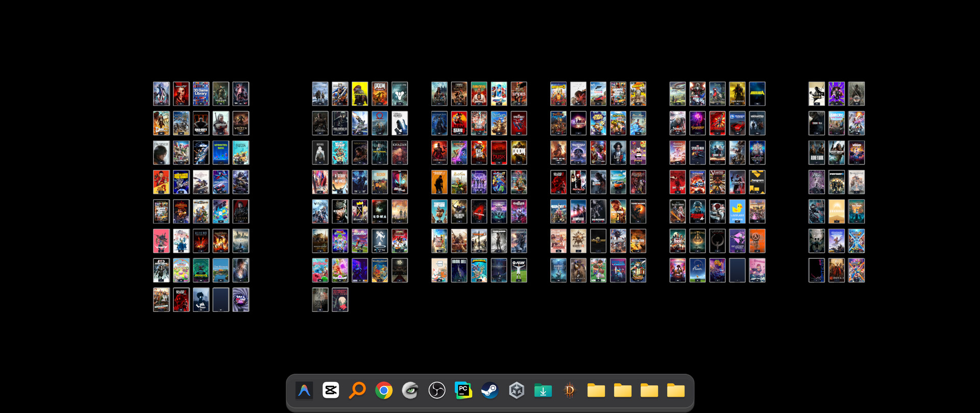
Task: Open the Diablo icon in the dock
Action: 570,391
